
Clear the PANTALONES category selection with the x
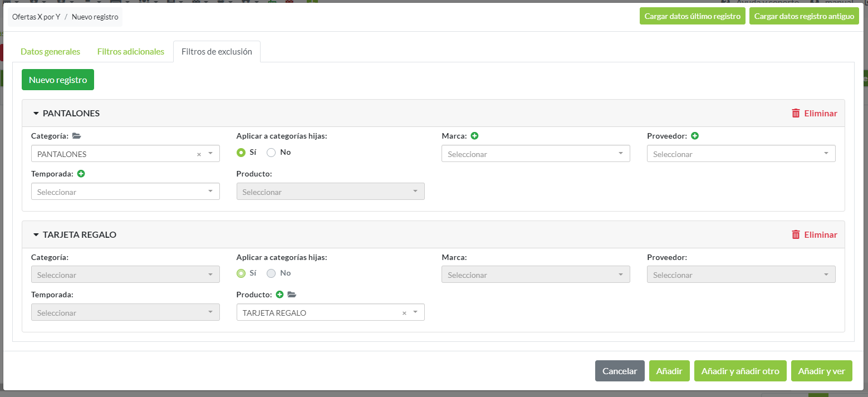click(199, 154)
